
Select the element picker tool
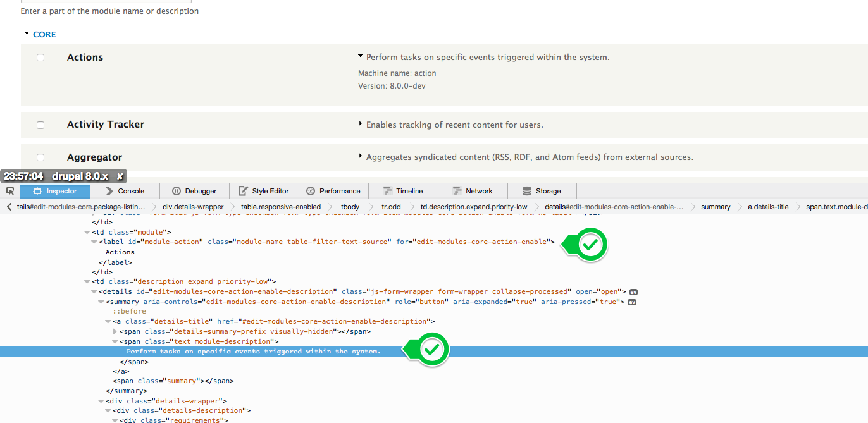(9, 191)
